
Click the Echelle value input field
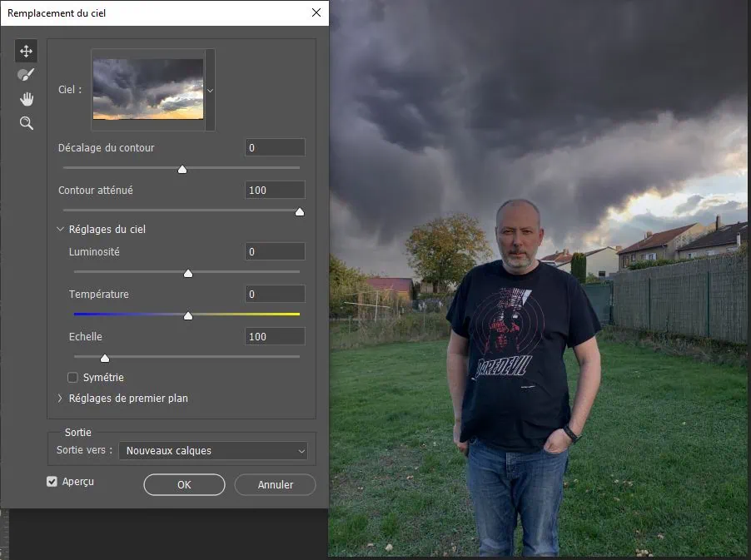[x=275, y=337]
